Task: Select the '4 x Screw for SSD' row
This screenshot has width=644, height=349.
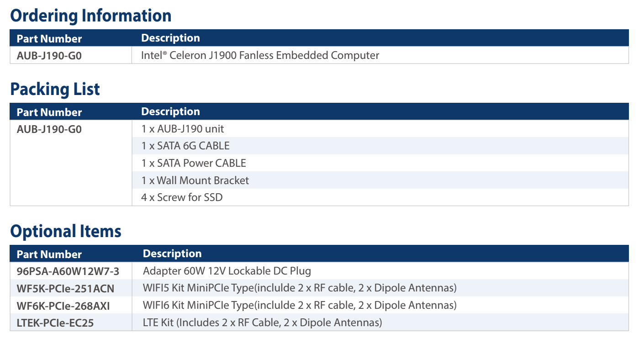Action: (x=182, y=198)
